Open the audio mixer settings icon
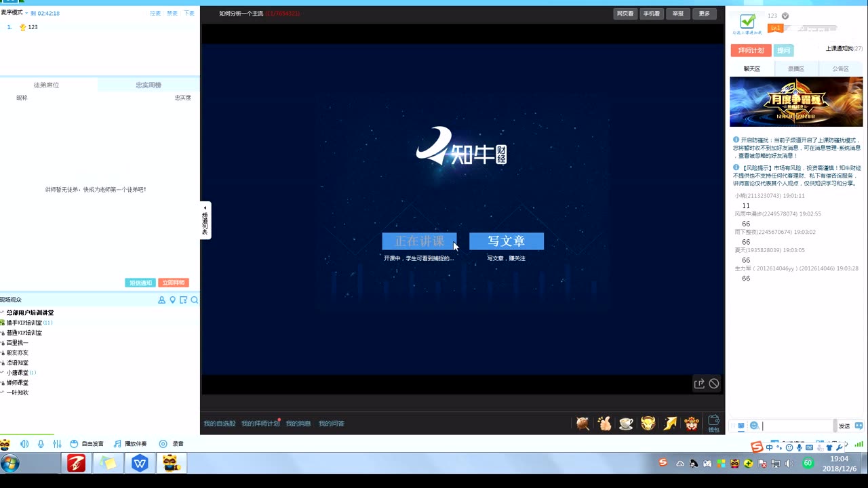 pos(57,444)
